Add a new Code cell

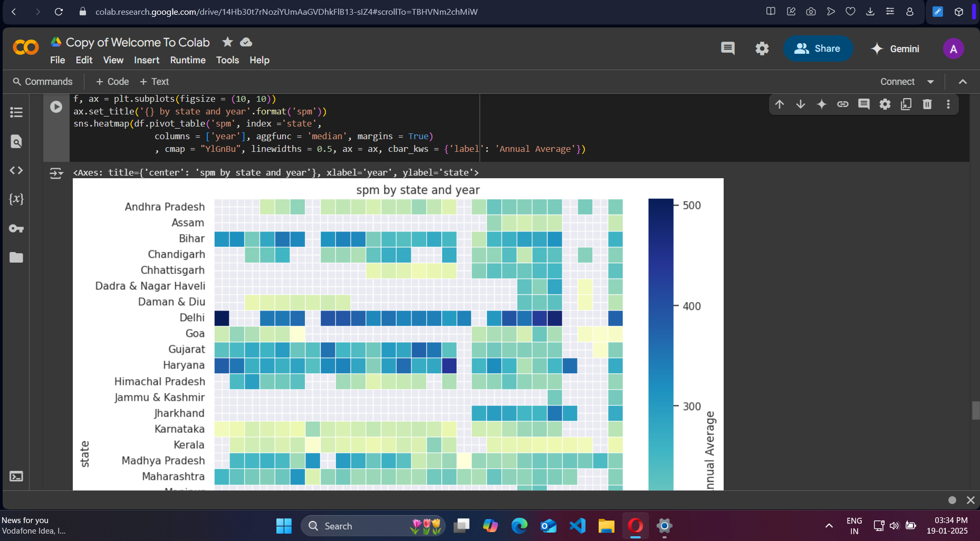112,82
